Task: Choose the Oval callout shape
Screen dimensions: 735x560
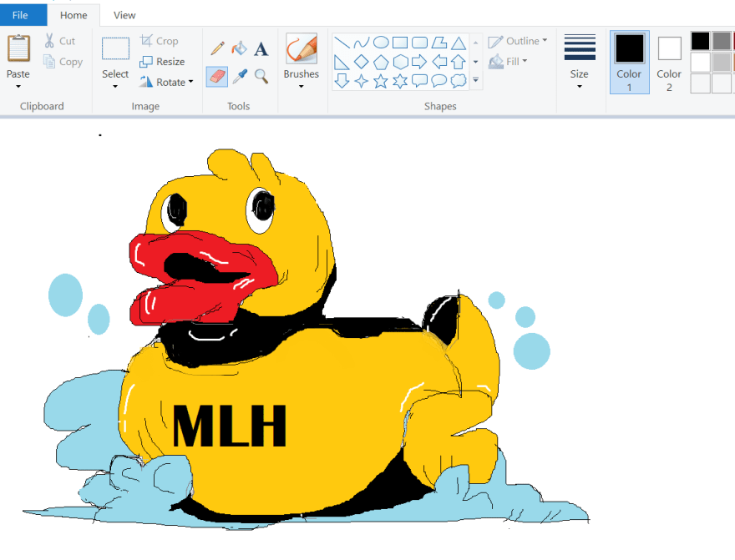Action: pos(439,81)
